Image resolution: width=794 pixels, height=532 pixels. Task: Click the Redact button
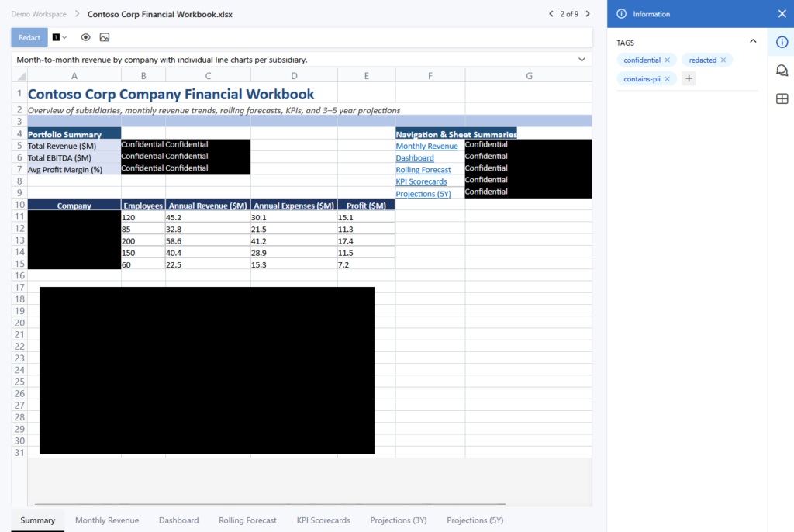[x=29, y=37]
